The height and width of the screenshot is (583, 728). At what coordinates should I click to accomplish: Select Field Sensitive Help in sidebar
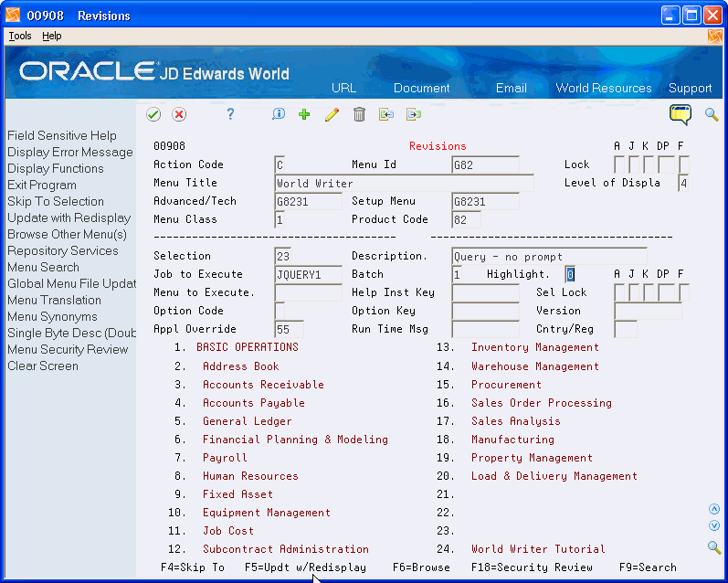(62, 135)
